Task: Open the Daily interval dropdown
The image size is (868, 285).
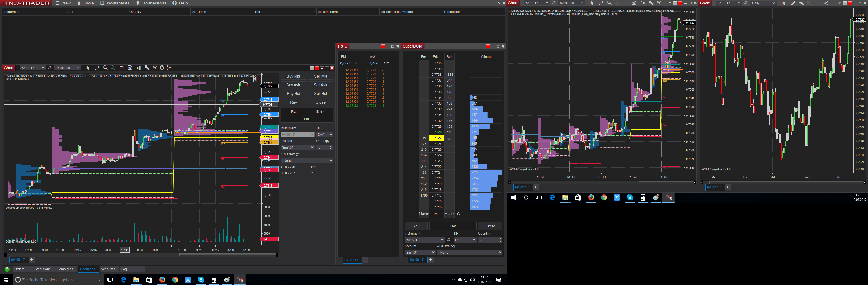Action: coord(763,3)
